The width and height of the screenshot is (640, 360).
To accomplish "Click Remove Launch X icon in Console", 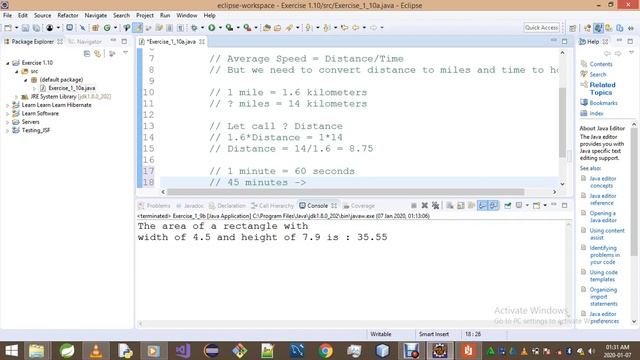I will point(424,205).
